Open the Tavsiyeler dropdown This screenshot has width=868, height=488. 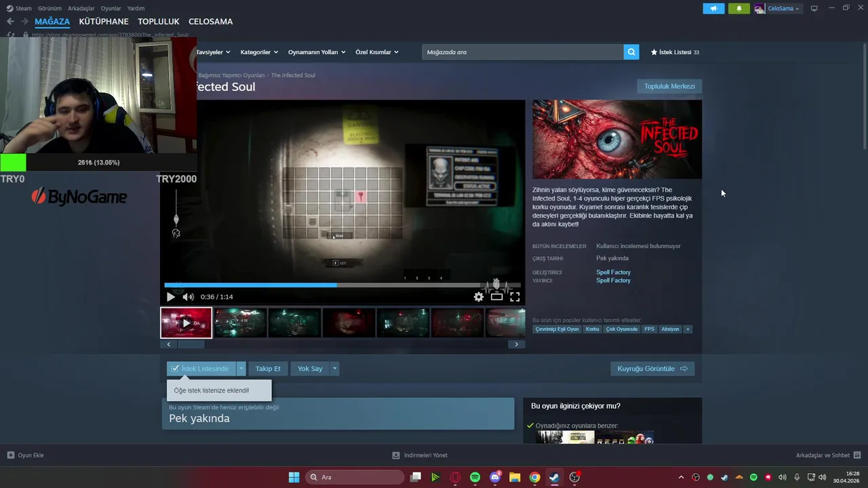click(x=213, y=52)
